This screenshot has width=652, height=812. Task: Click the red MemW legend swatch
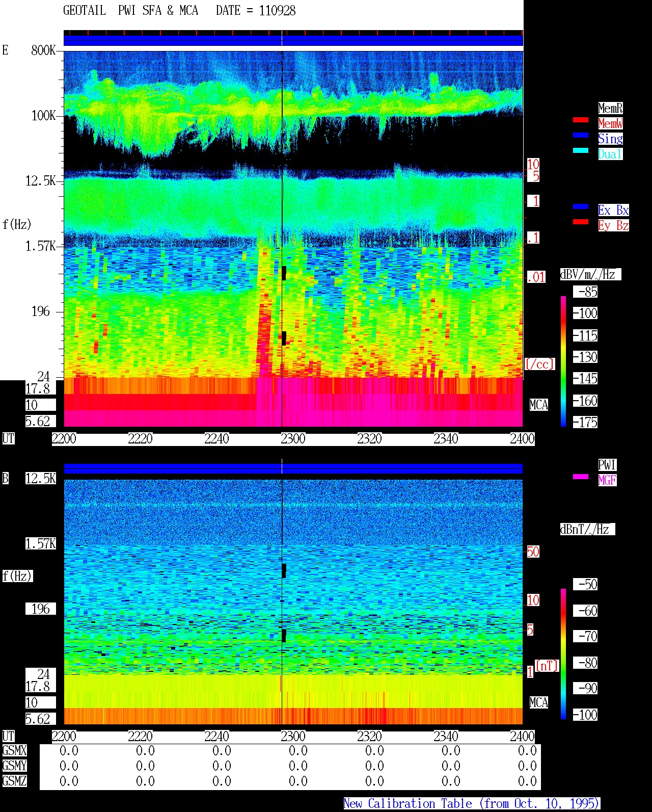point(581,120)
